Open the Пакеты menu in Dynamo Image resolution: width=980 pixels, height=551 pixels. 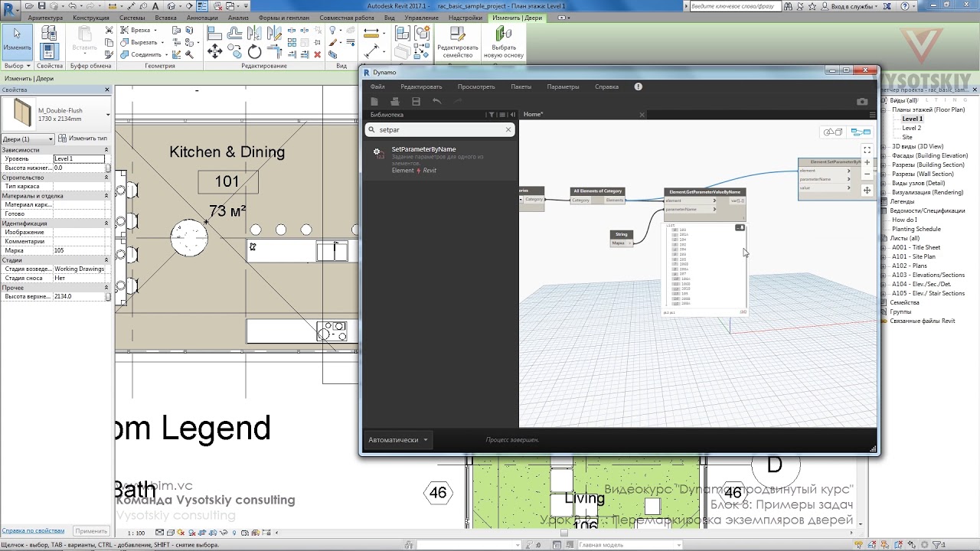pyautogui.click(x=521, y=86)
